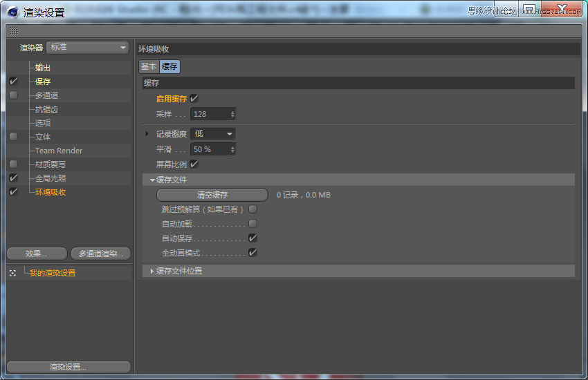Click the 采样 value stepper arrows
This screenshot has width=588, height=380.
coord(232,114)
